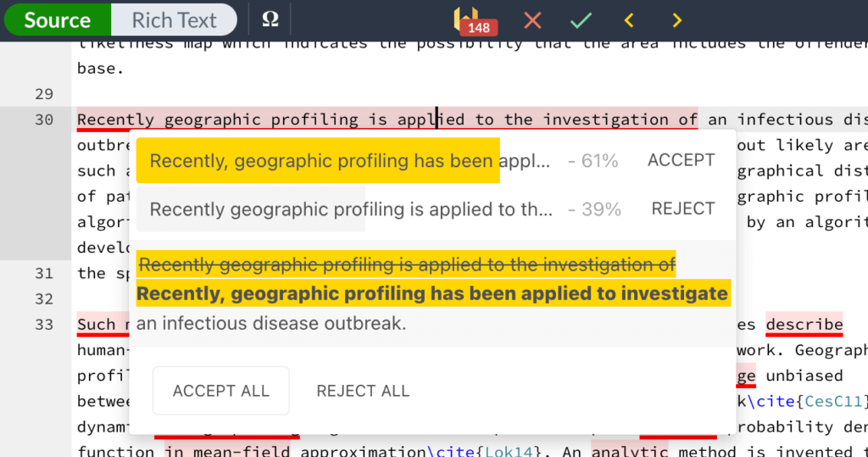Switch to Rich Text mode
This screenshot has width=868, height=457.
pos(174,20)
